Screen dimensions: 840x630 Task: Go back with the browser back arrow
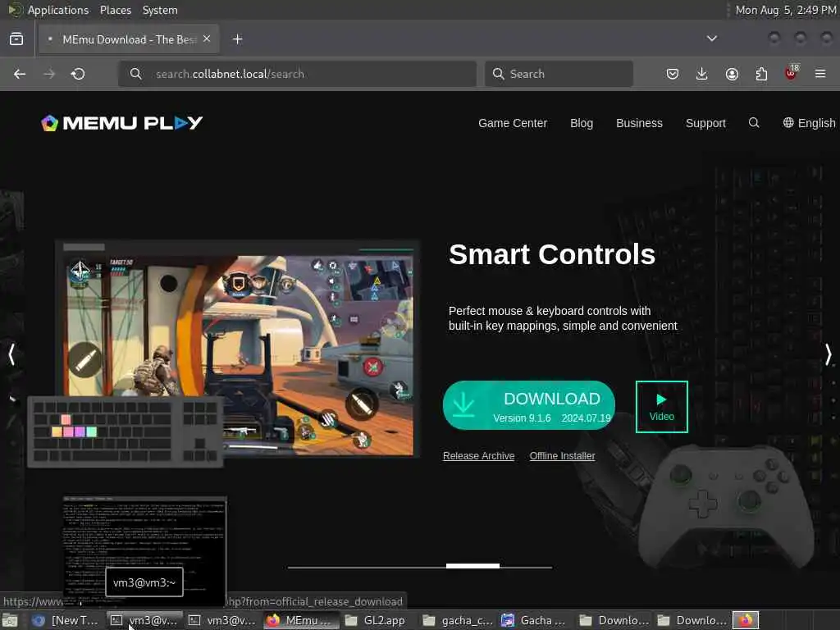pos(20,74)
